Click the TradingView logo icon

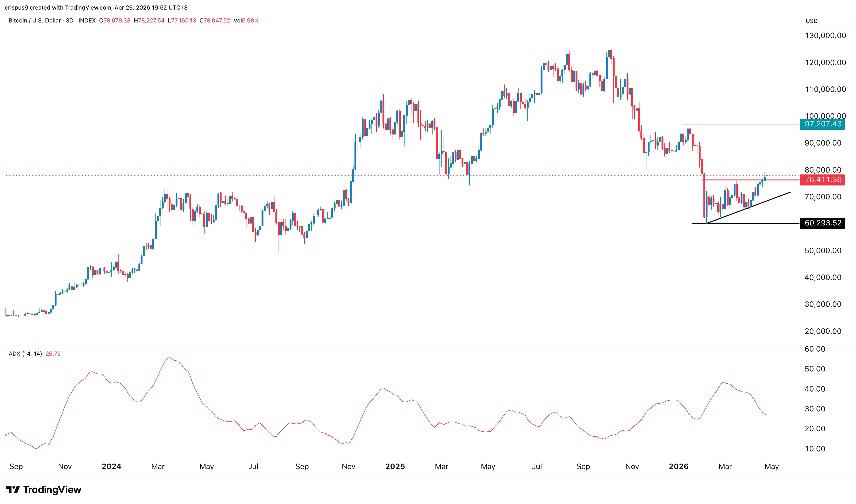tap(13, 490)
